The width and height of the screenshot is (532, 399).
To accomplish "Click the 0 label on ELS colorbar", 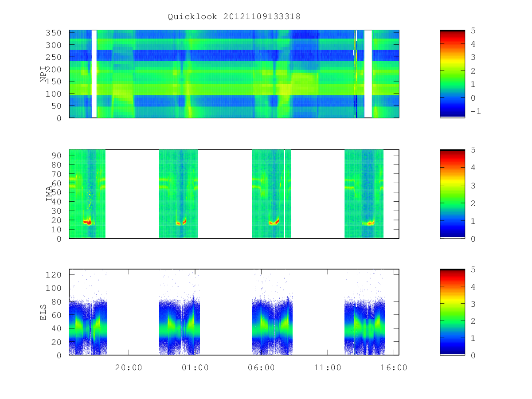I will [472, 355].
